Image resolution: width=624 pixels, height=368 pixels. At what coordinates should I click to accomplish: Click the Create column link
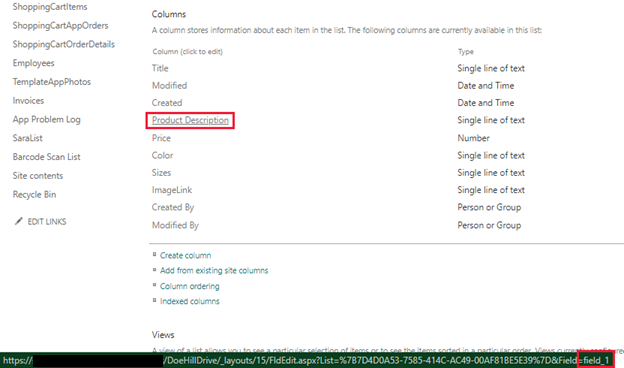pos(185,255)
